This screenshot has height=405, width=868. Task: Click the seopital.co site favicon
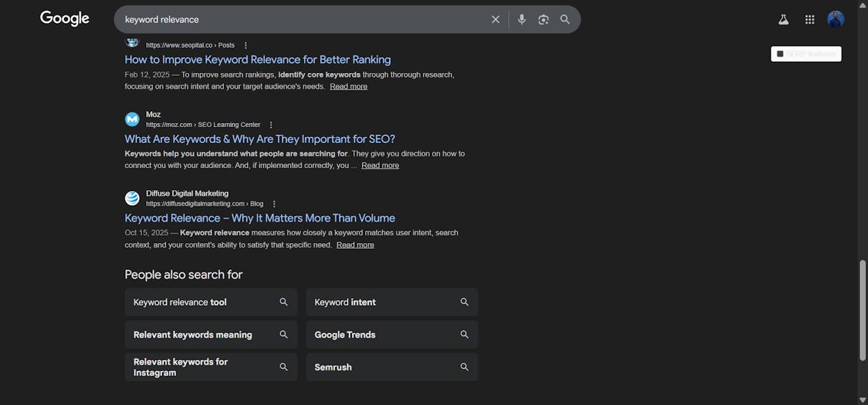[x=132, y=42]
